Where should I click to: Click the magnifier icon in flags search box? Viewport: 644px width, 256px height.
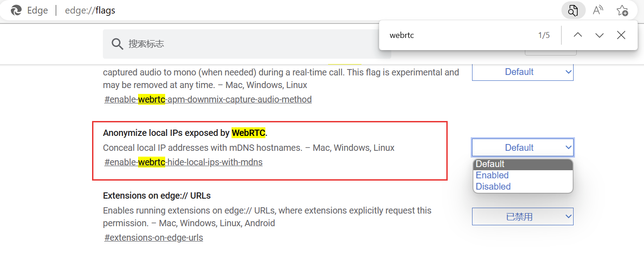117,44
